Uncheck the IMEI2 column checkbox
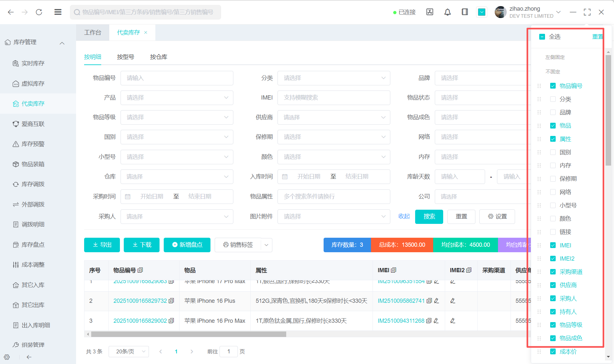Viewport: 614px width, 364px height. [553, 259]
